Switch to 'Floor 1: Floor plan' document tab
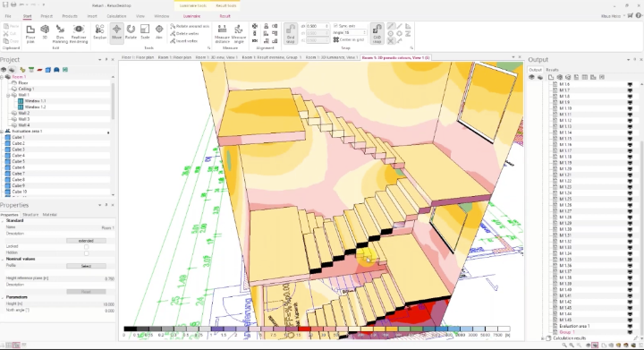The image size is (644, 350). pyautogui.click(x=138, y=57)
